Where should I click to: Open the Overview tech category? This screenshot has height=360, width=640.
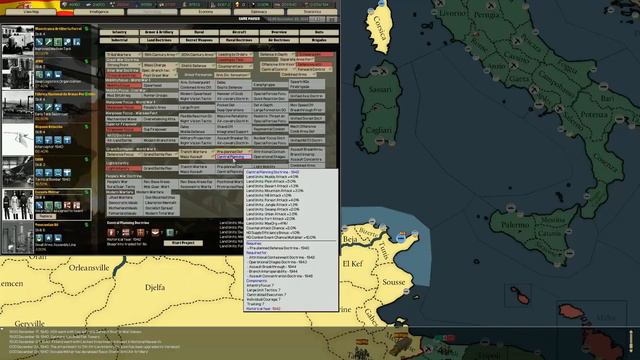[279, 32]
